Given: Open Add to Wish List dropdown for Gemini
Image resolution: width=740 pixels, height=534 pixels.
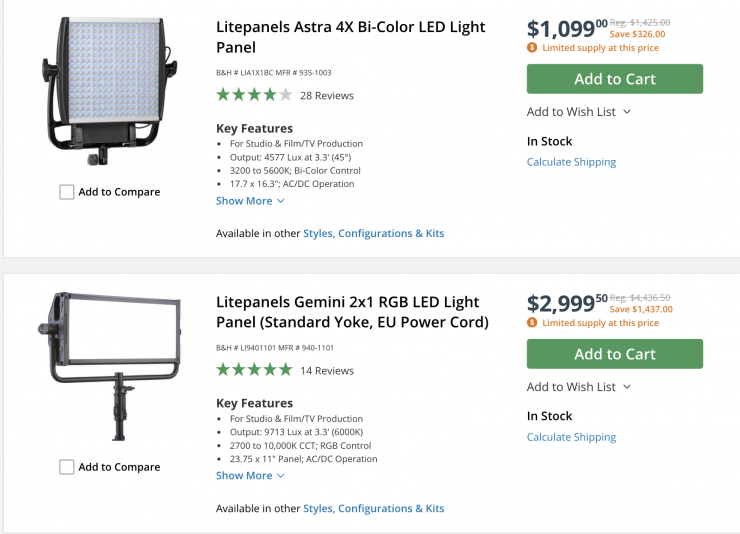Looking at the screenshot, I should pyautogui.click(x=579, y=387).
